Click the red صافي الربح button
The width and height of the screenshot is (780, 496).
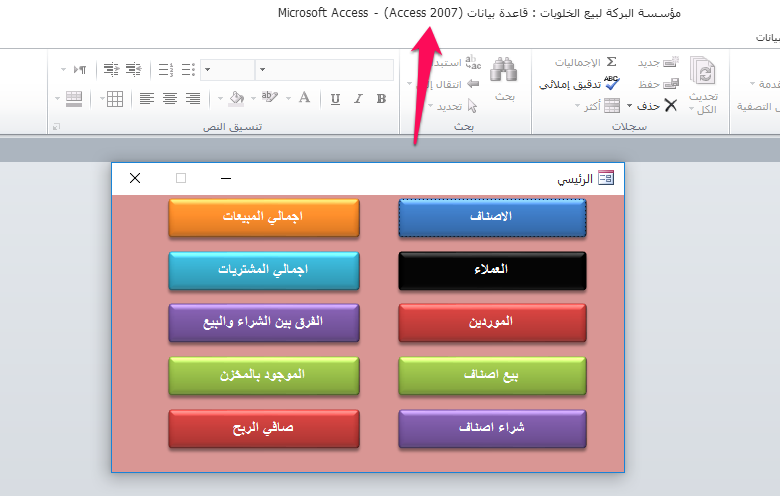pyautogui.click(x=264, y=429)
